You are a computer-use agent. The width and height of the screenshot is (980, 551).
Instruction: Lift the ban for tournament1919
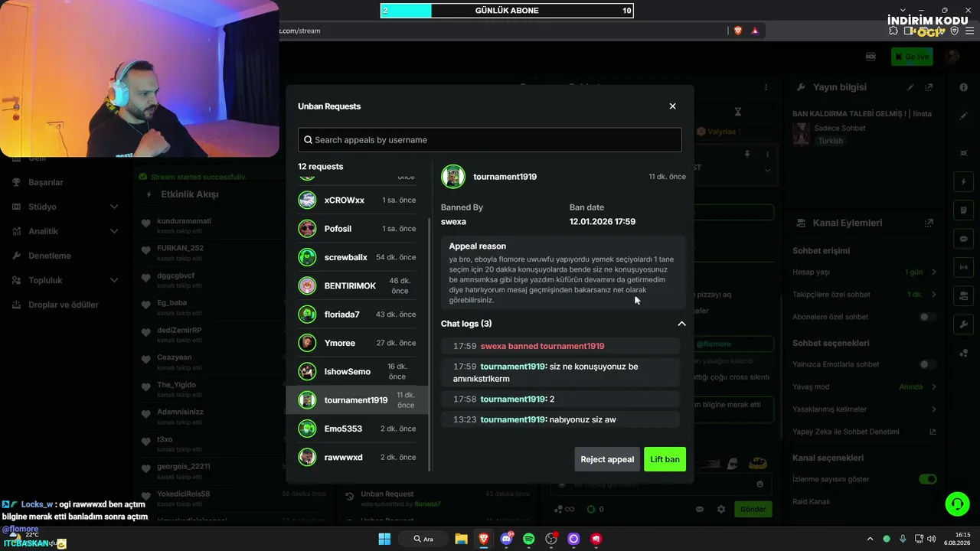pos(665,459)
